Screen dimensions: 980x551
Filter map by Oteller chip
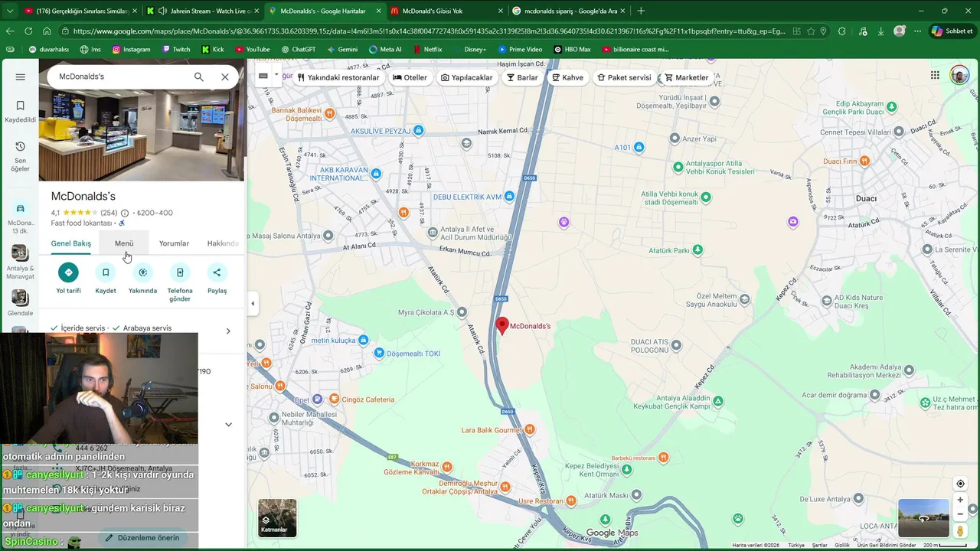click(x=410, y=77)
